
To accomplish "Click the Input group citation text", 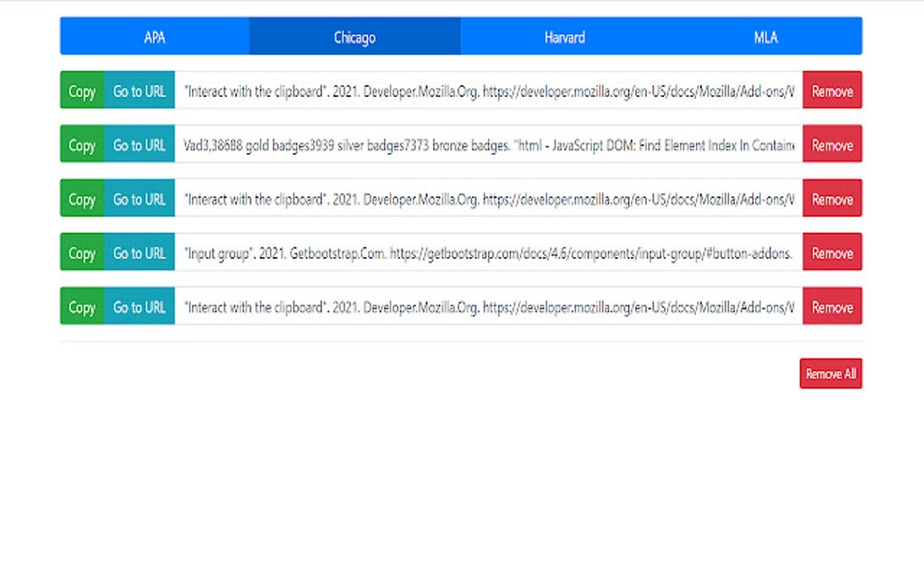I will click(489, 253).
